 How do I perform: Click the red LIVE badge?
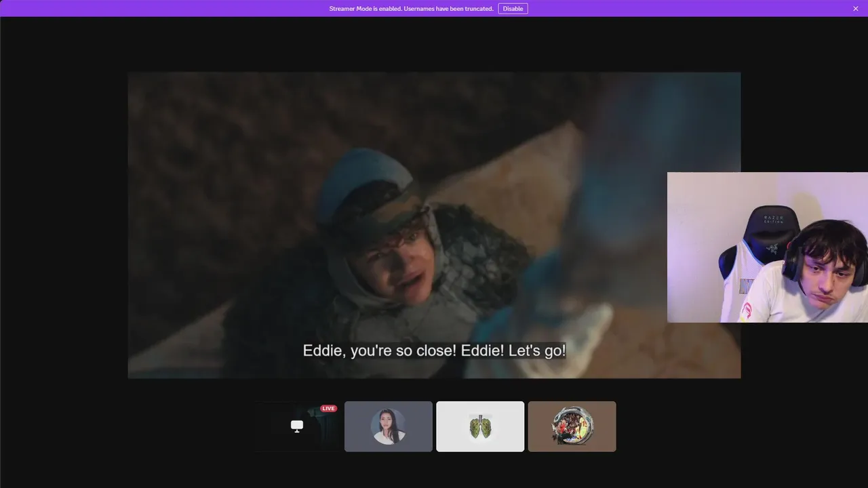[329, 409]
